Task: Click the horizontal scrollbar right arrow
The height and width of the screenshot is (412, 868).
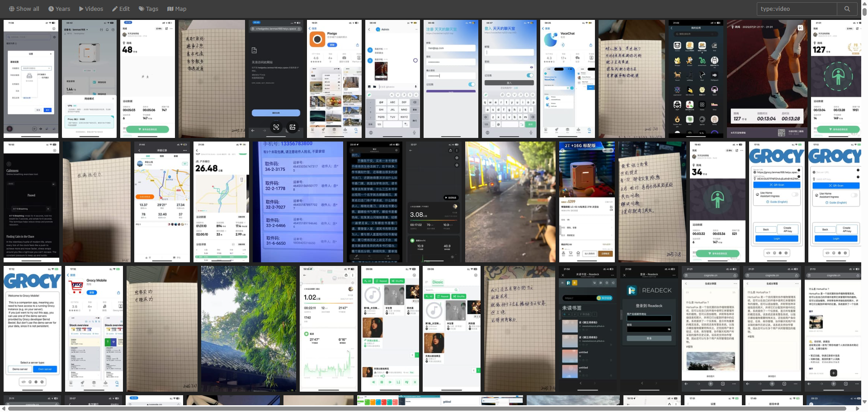Action: click(x=858, y=408)
